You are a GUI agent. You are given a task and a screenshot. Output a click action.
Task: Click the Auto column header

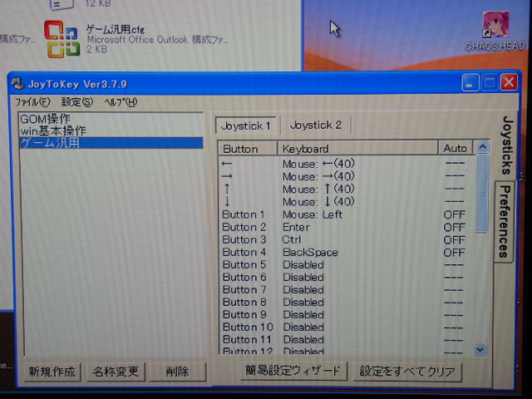(455, 148)
